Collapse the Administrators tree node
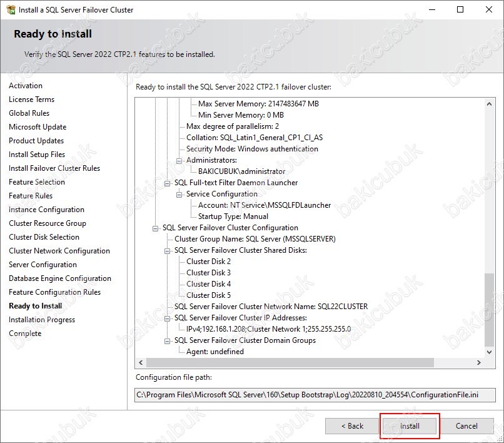Viewport: 504px width, 443px height. point(179,161)
